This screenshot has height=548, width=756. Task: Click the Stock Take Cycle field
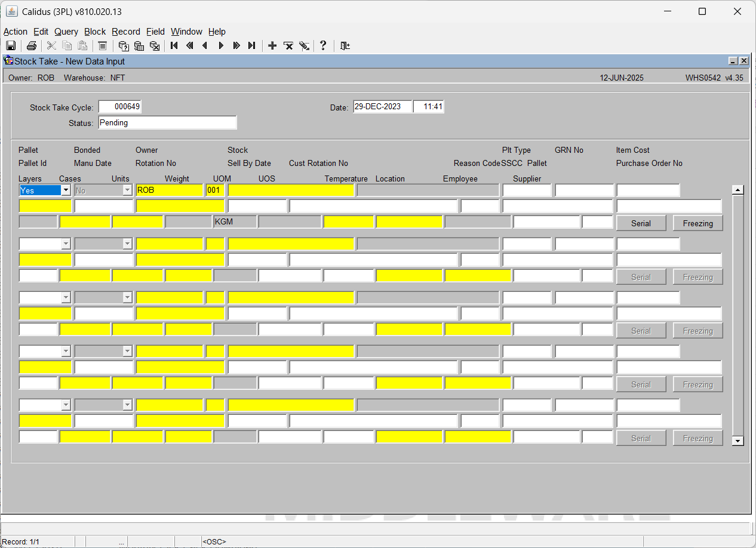(120, 107)
